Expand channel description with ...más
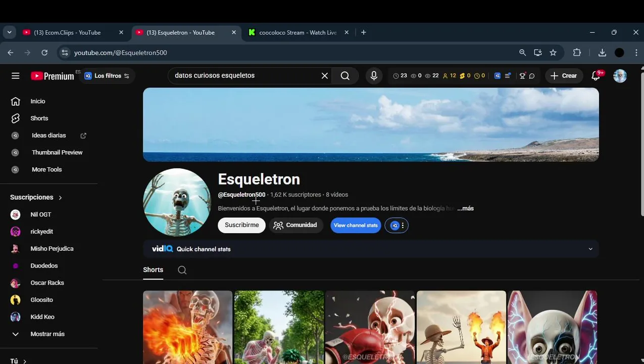This screenshot has width=644, height=364. point(465,208)
